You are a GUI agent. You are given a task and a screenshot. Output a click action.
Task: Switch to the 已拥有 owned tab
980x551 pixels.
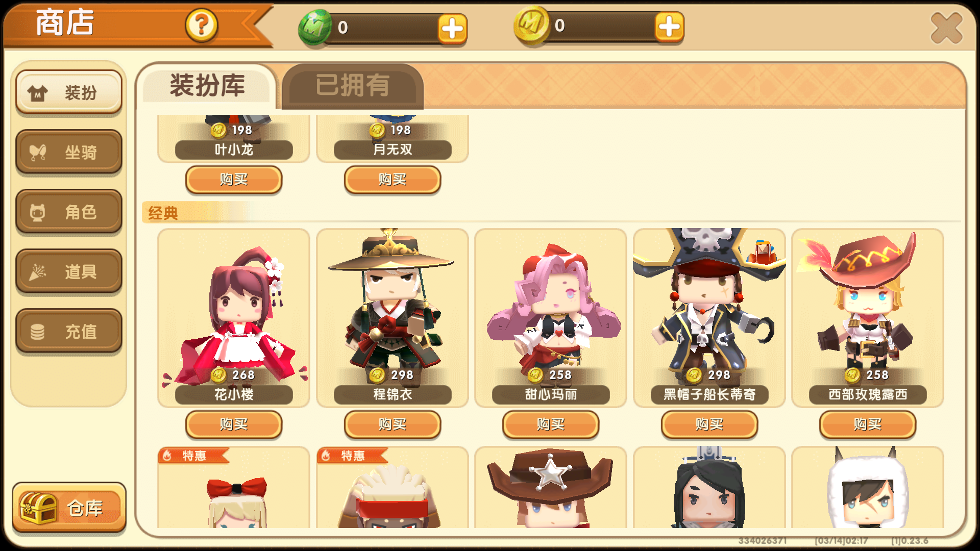coord(352,86)
